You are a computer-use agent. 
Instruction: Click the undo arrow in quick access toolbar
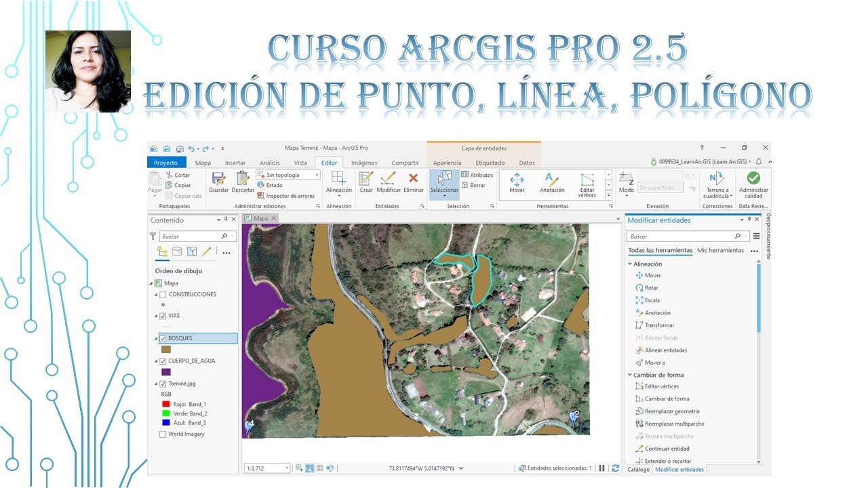pyautogui.click(x=192, y=148)
